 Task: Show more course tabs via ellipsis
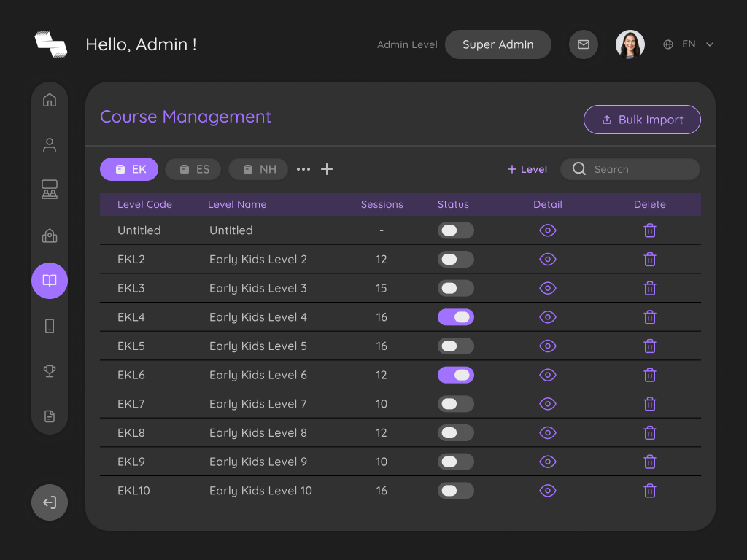pyautogui.click(x=303, y=169)
